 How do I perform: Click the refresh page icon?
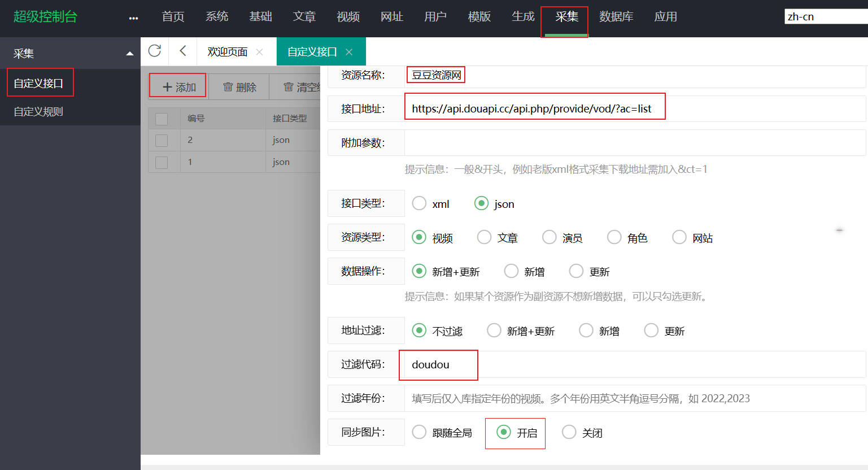tap(155, 51)
